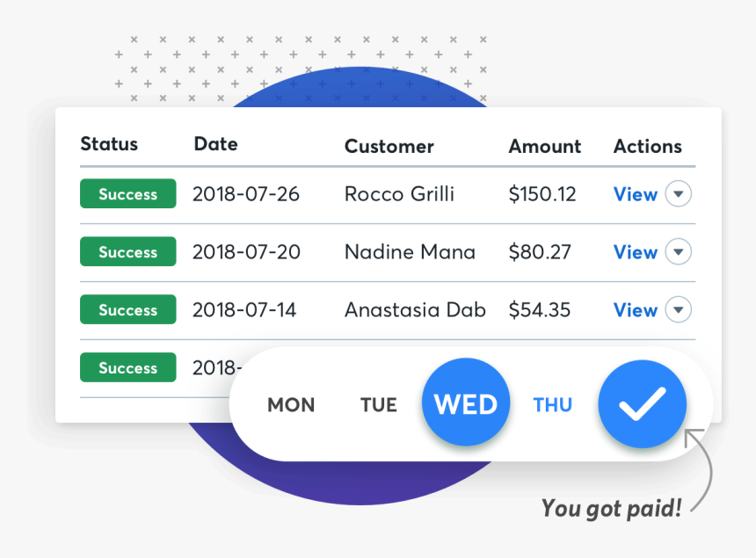Click the Success badge in the fourth row
Image resolution: width=756 pixels, height=558 pixels.
tap(128, 367)
